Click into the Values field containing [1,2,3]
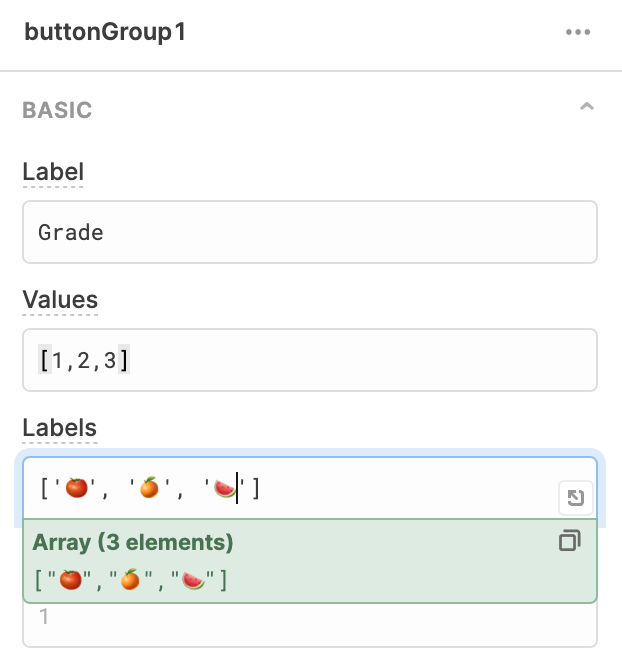622x658 pixels. 310,360
